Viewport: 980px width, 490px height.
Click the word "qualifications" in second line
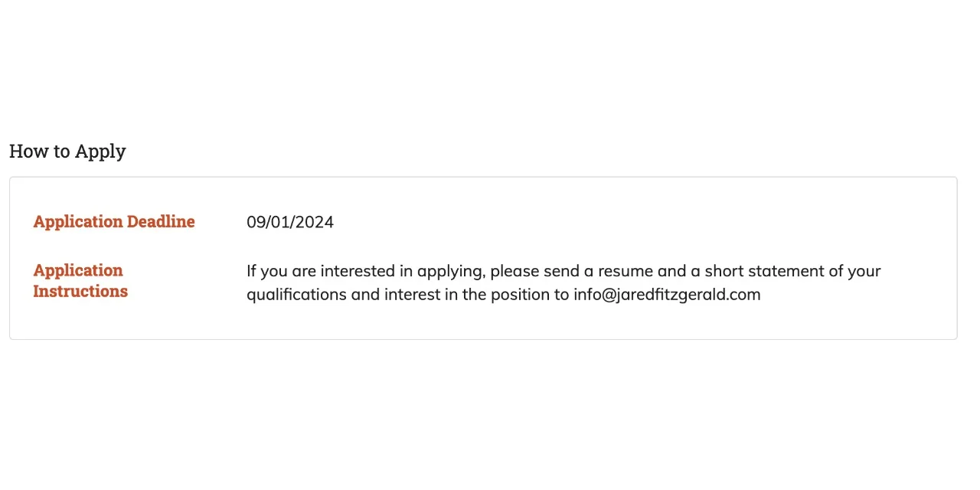click(296, 296)
